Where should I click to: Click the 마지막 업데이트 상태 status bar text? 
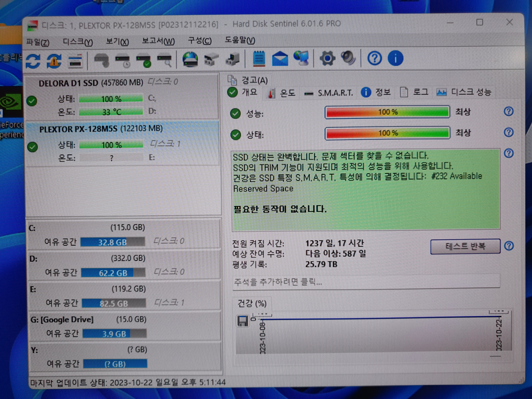(x=128, y=382)
